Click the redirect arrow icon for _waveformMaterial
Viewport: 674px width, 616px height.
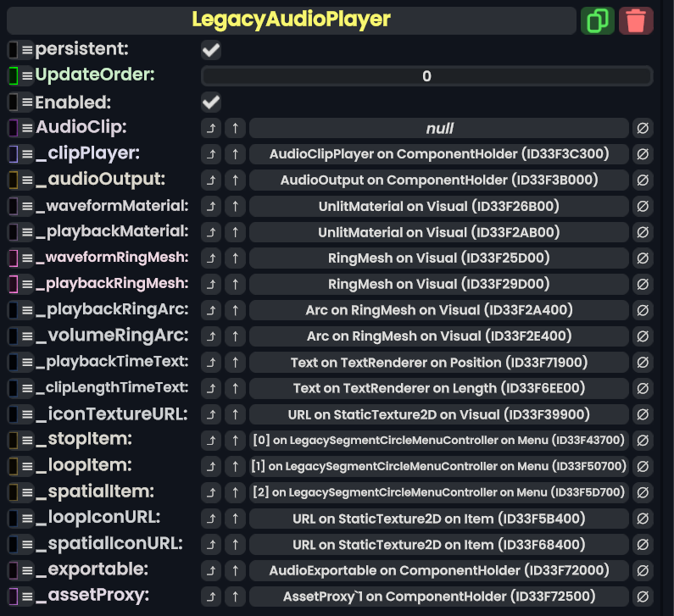(210, 206)
